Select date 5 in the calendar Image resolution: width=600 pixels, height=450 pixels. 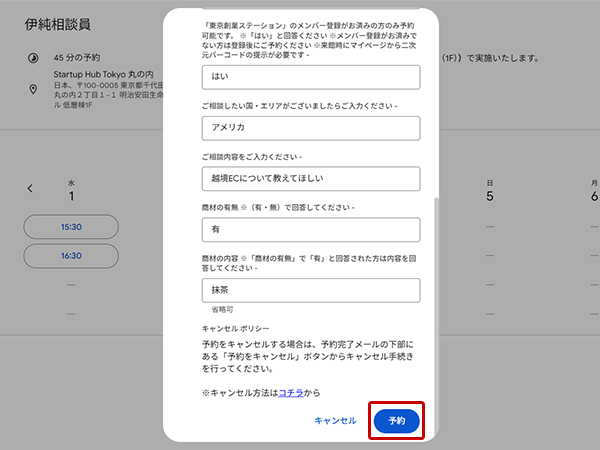coord(489,196)
